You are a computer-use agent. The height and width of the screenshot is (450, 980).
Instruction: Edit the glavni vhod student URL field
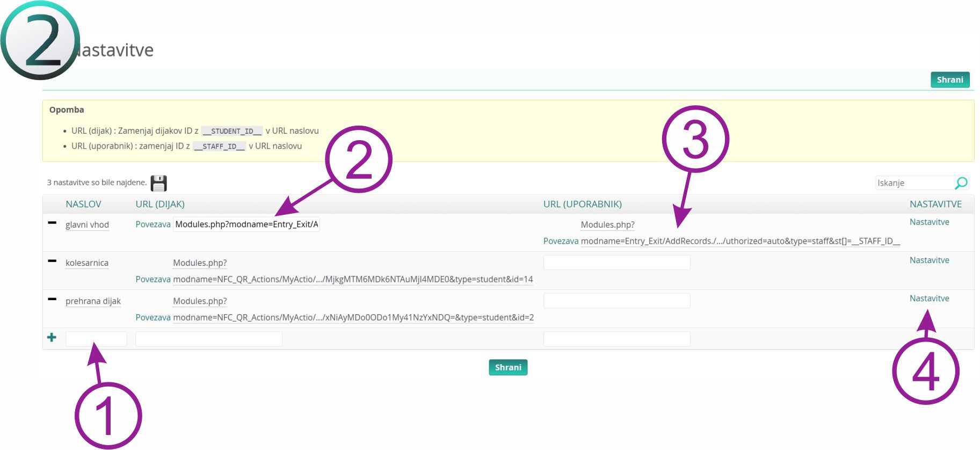(246, 224)
